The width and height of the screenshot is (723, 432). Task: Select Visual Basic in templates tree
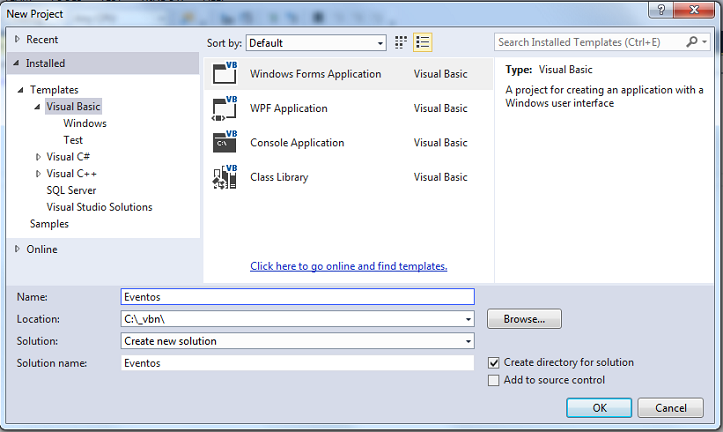[73, 107]
